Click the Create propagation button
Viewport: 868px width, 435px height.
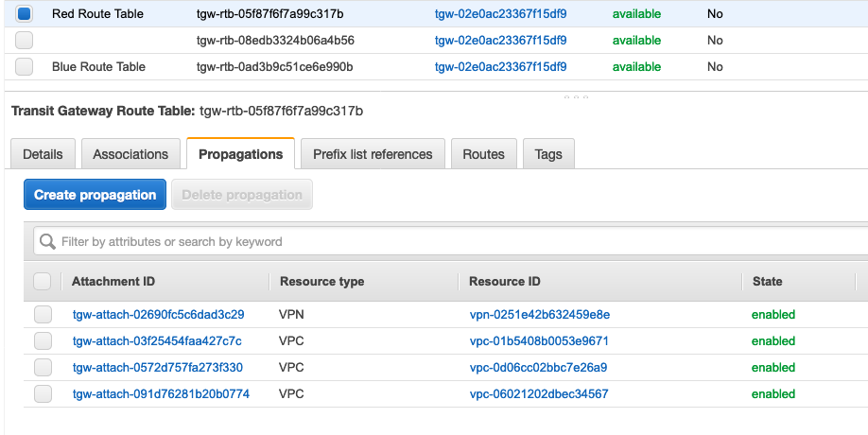95,195
